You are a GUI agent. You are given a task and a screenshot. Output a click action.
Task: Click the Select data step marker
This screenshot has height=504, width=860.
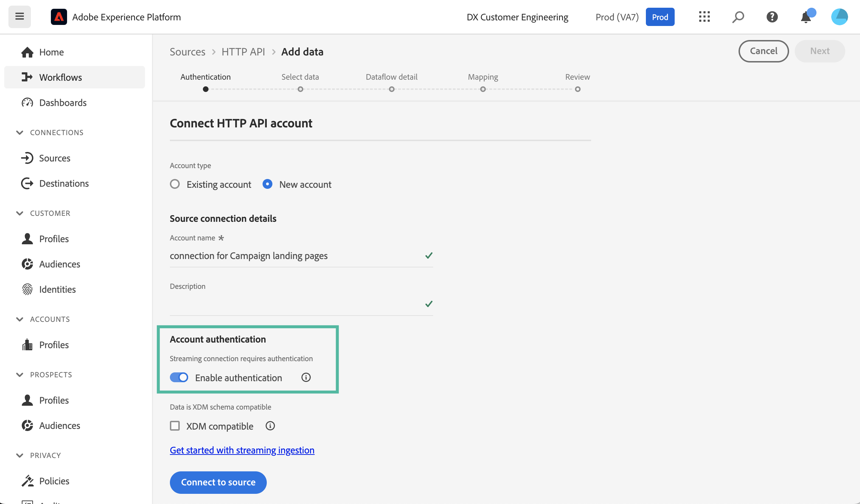tap(300, 89)
